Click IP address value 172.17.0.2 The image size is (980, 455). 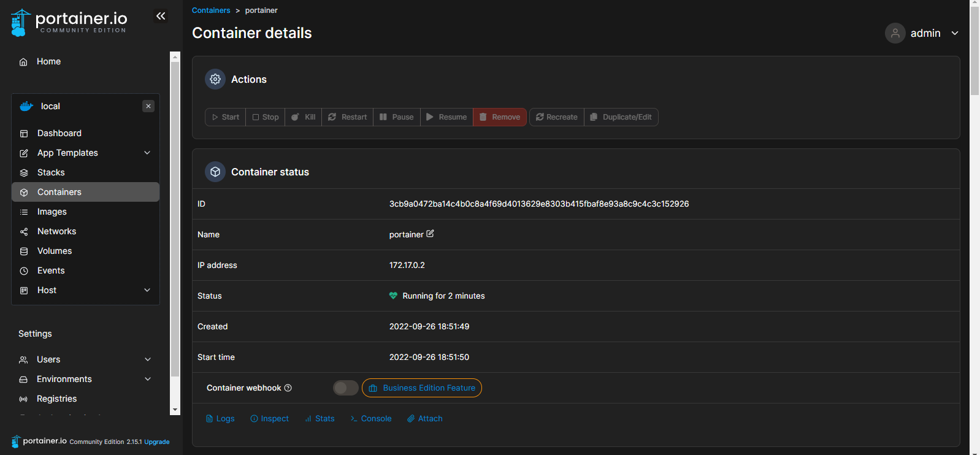pos(407,265)
